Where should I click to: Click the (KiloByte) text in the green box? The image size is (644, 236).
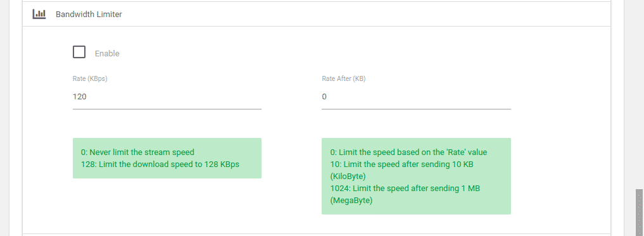[x=348, y=177]
